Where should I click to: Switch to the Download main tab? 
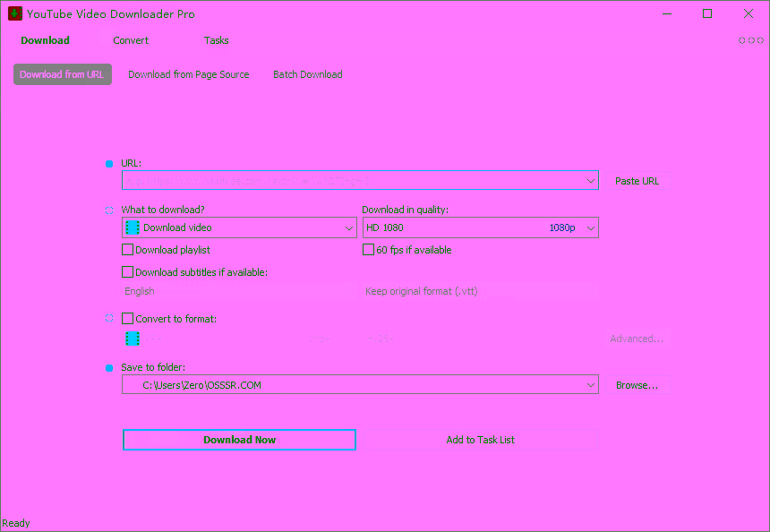click(45, 41)
